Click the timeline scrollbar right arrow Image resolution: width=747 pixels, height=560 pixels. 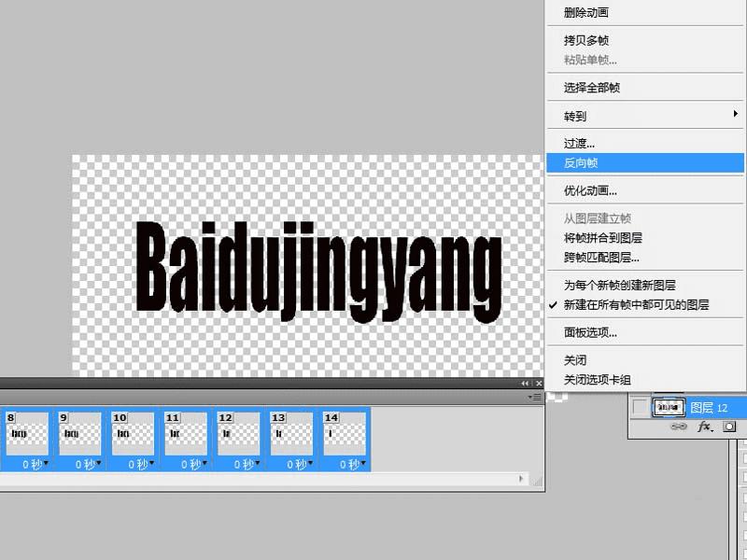(x=521, y=479)
